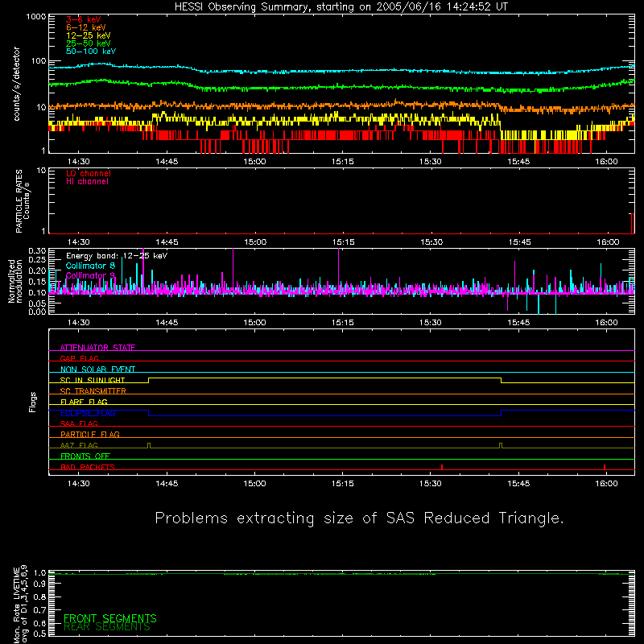
Task: Click the 0.9 tick label on the livetime axis
Action: coord(40,584)
